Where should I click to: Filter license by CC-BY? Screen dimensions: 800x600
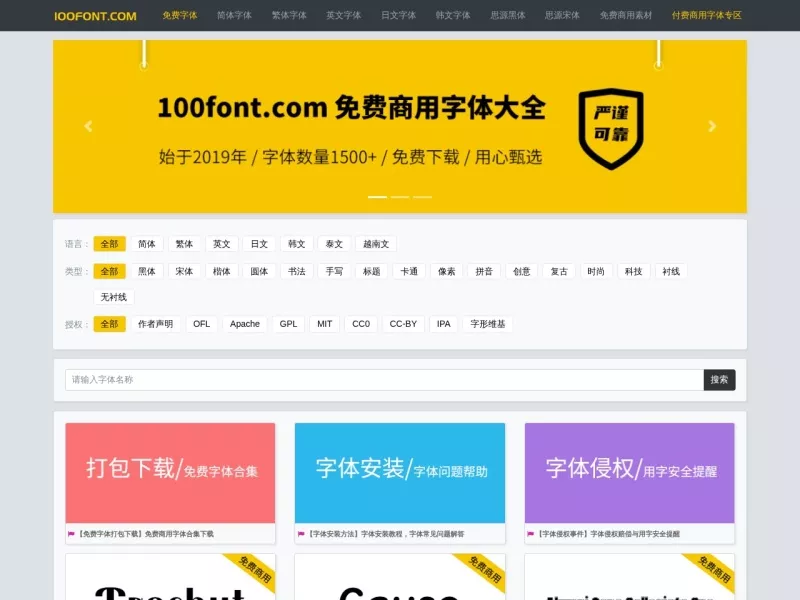click(404, 324)
